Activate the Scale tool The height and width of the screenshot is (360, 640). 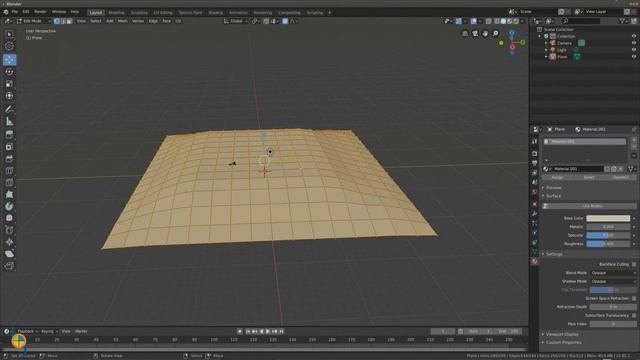9,84
